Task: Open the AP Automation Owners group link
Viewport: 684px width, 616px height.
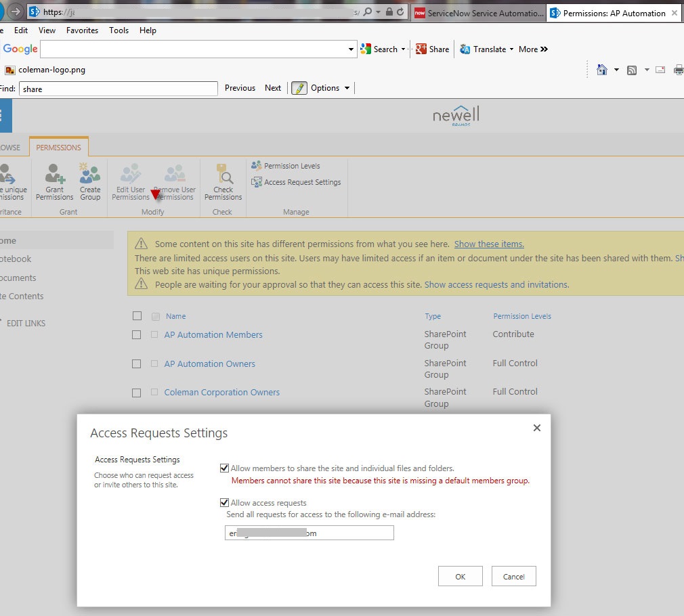Action: (x=209, y=364)
